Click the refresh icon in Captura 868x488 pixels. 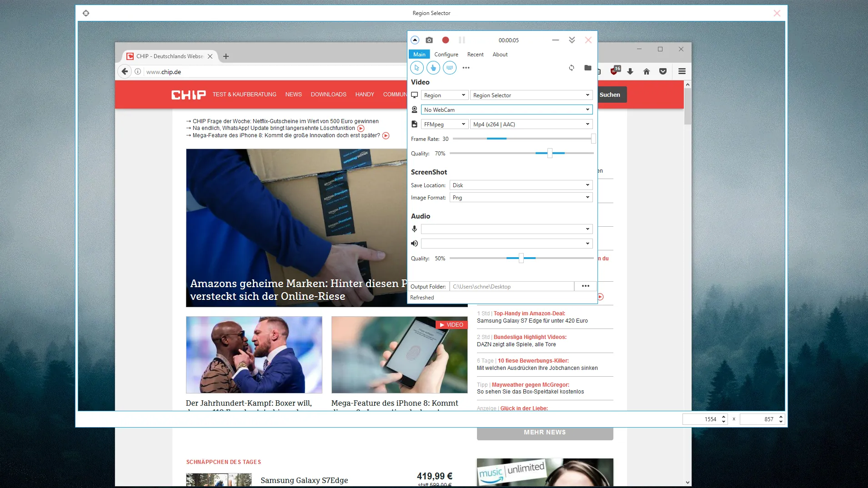pyautogui.click(x=572, y=68)
